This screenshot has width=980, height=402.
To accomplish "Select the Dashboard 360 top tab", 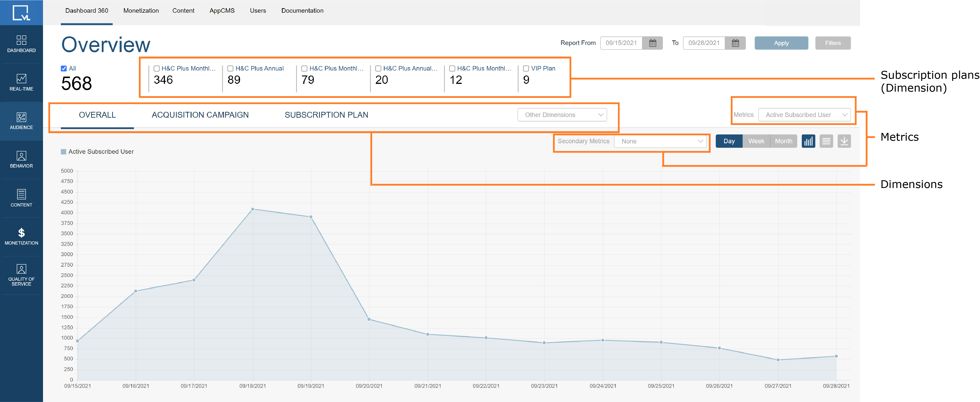I will click(x=87, y=11).
